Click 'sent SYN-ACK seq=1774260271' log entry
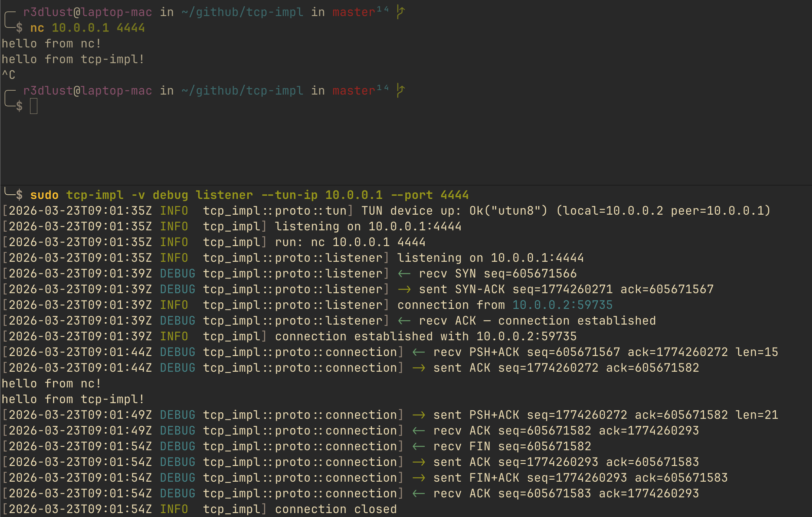This screenshot has height=517, width=812. coord(516,289)
